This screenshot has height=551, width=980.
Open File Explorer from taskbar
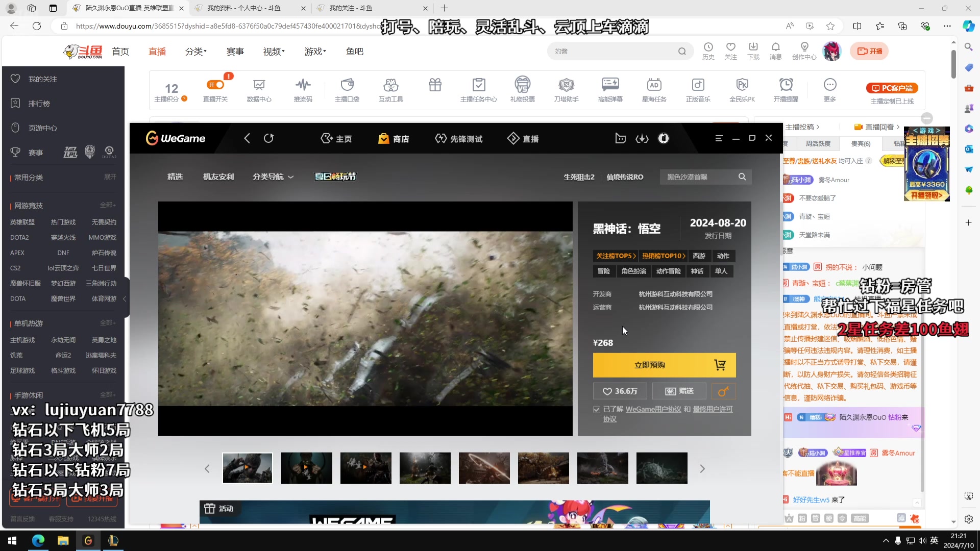click(63, 541)
